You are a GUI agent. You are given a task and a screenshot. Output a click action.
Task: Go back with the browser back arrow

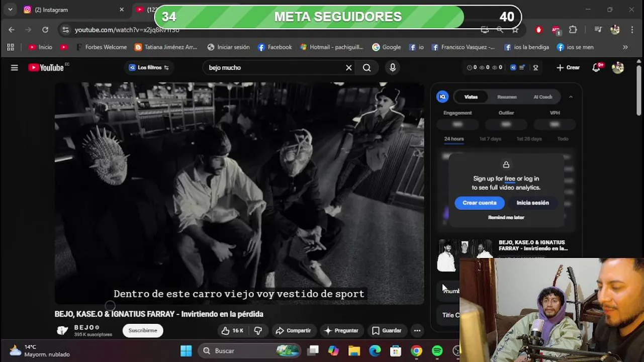(x=12, y=30)
